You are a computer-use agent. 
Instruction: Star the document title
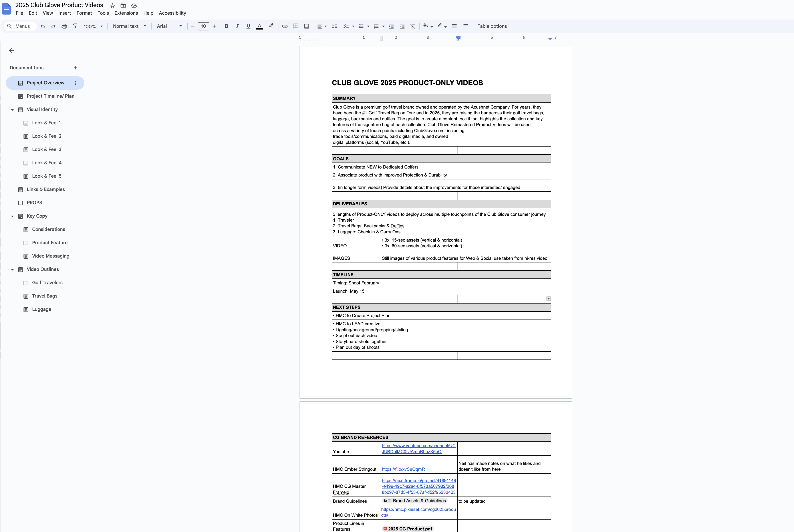pyautogui.click(x=112, y=5)
